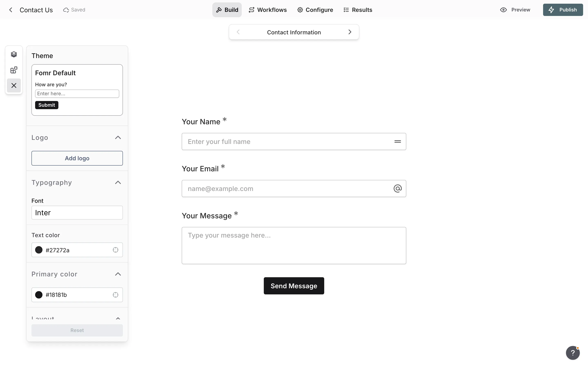
Task: Close the Theme panel with X icon
Action: 14,85
